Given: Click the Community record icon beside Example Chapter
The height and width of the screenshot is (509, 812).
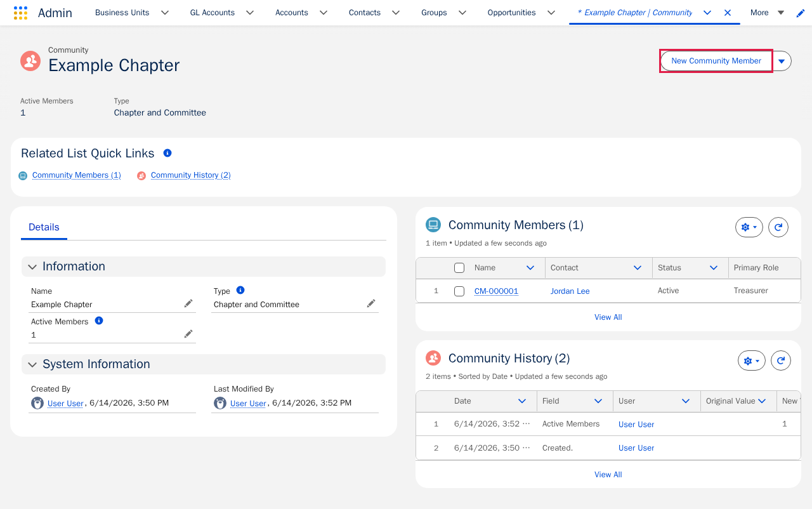Looking at the screenshot, I should click(x=30, y=61).
